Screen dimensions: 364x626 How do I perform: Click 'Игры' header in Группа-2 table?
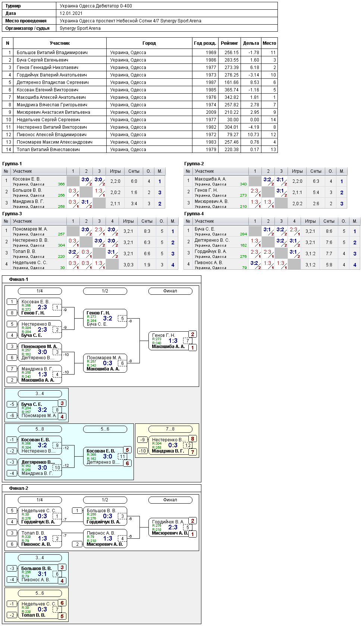coord(297,171)
